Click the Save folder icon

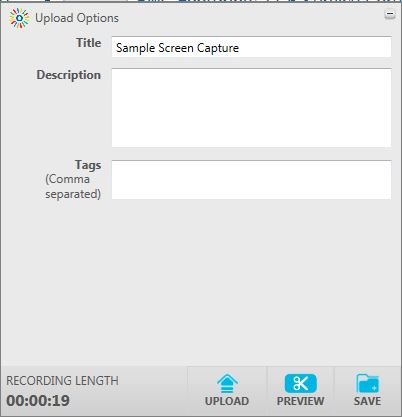(367, 383)
